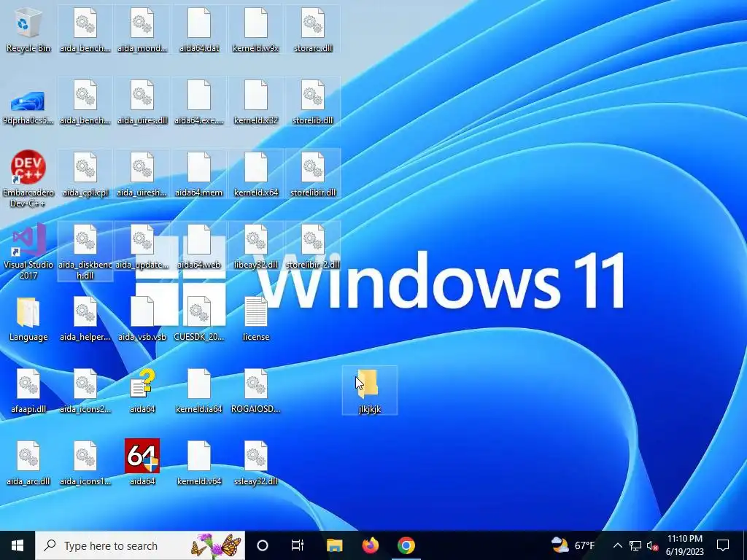Image resolution: width=747 pixels, height=560 pixels.
Task: Click the Type here to search box
Action: tap(140, 545)
